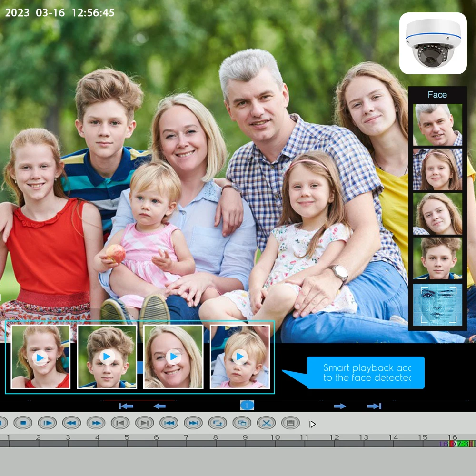Viewport: 476px width, 476px height.
Task: Select page 1 indicator in the results pager
Action: click(x=247, y=405)
